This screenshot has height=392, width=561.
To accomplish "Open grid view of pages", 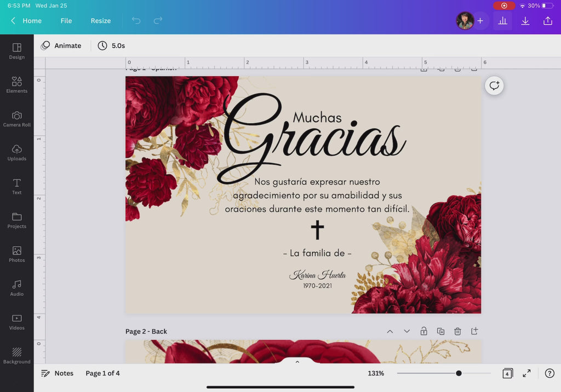I will coord(507,373).
